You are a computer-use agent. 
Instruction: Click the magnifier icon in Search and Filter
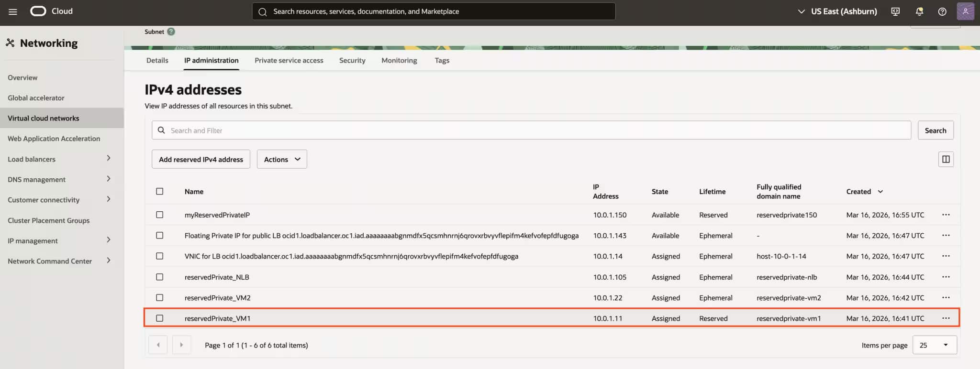[161, 130]
